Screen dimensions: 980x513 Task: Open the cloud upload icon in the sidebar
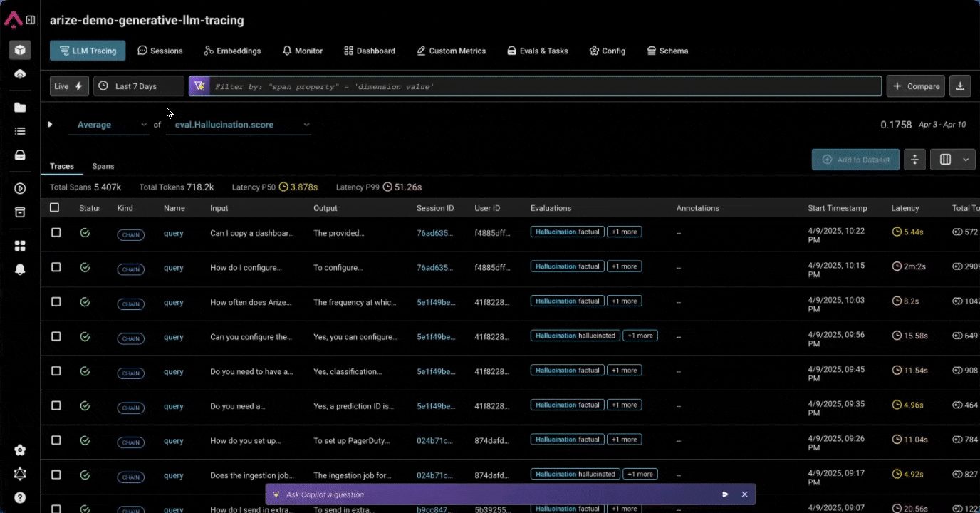point(20,74)
